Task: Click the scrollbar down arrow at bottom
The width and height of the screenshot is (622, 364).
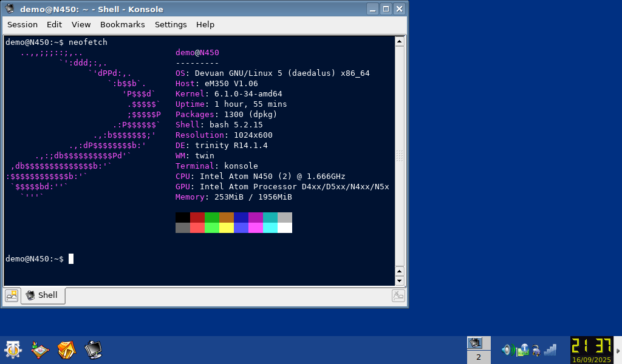Action: (x=400, y=281)
